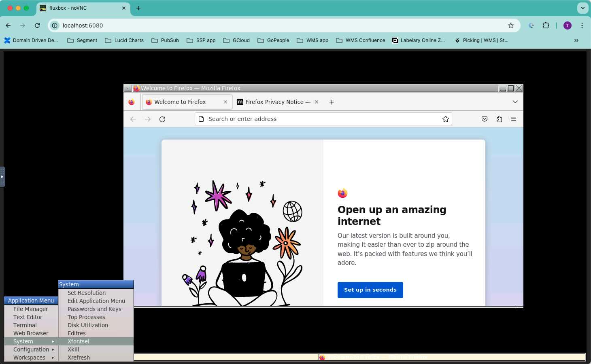Click the Chrome address bar showing localhost:6080
This screenshot has width=591, height=364.
coord(283,25)
